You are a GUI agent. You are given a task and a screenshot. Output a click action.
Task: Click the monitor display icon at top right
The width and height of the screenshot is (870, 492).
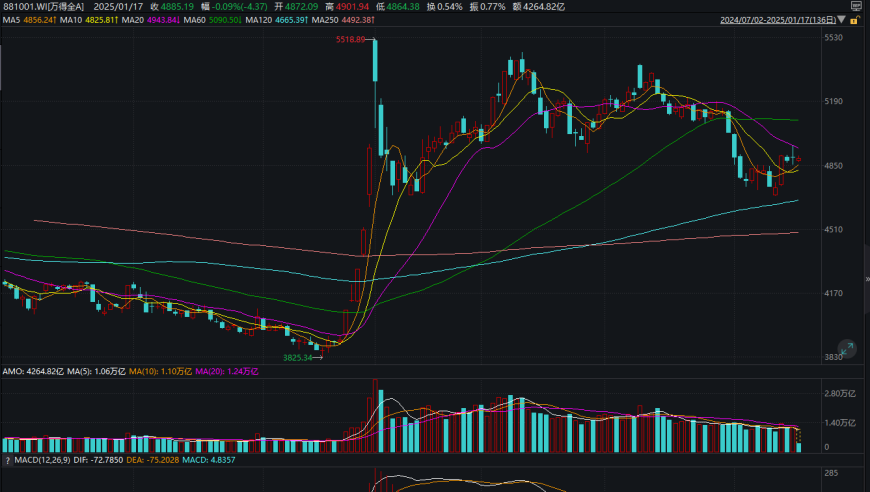tap(856, 6)
